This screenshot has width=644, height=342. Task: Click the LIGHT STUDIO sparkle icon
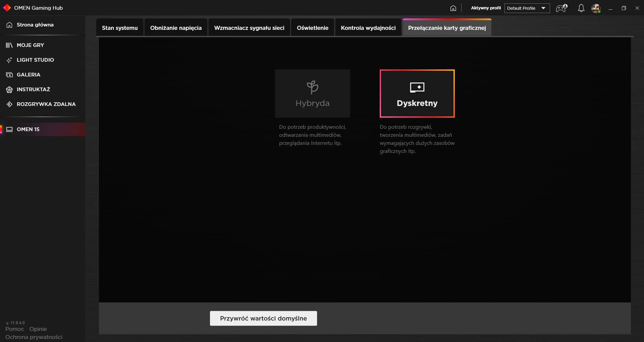pyautogui.click(x=9, y=60)
